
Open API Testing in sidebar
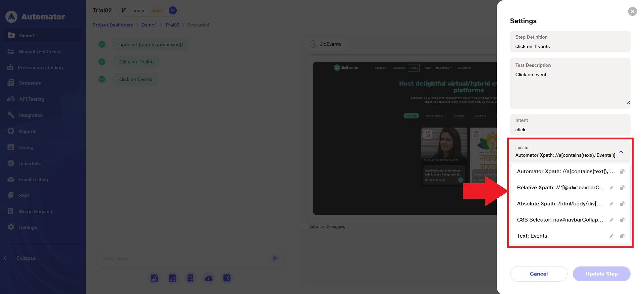31,99
